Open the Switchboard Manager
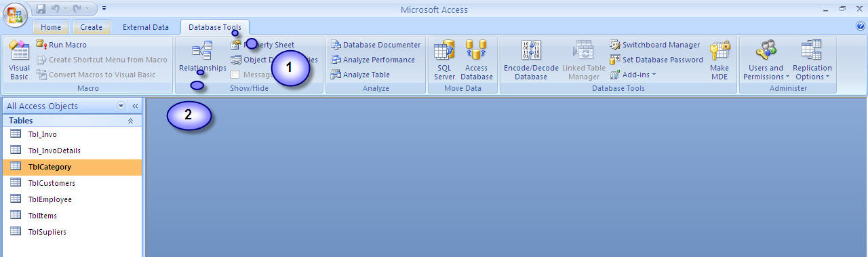The height and width of the screenshot is (257, 868). (654, 45)
